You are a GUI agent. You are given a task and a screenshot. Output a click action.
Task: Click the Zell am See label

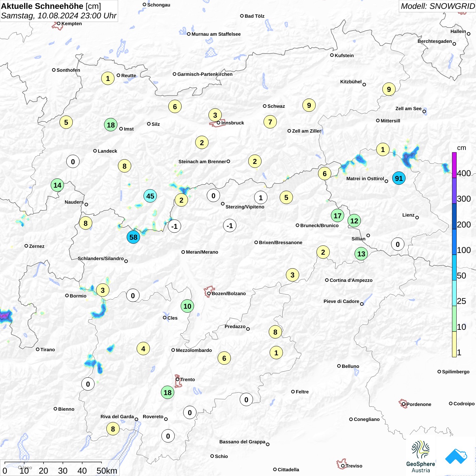click(408, 108)
